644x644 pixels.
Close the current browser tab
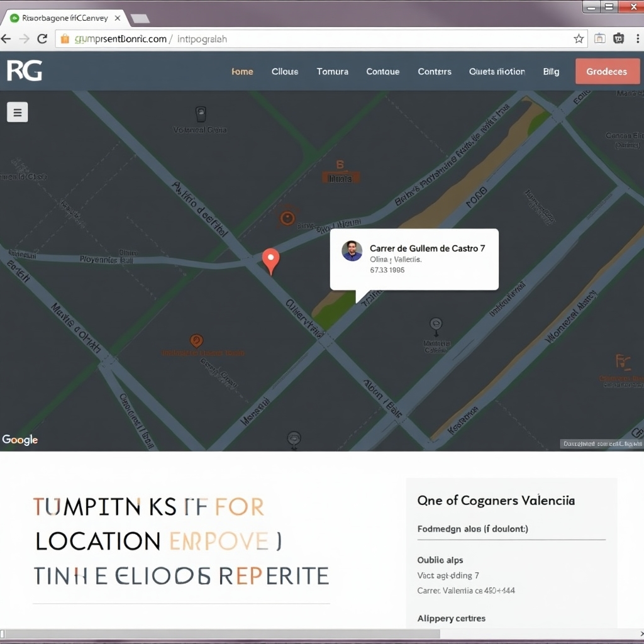point(117,18)
